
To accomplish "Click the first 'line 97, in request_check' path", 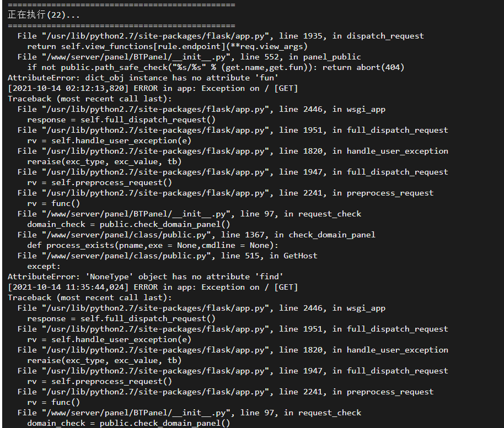I will (189, 214).
